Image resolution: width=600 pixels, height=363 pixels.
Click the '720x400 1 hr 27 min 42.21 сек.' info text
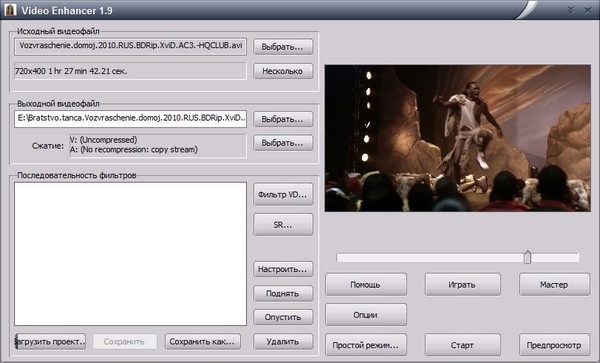pyautogui.click(x=71, y=71)
